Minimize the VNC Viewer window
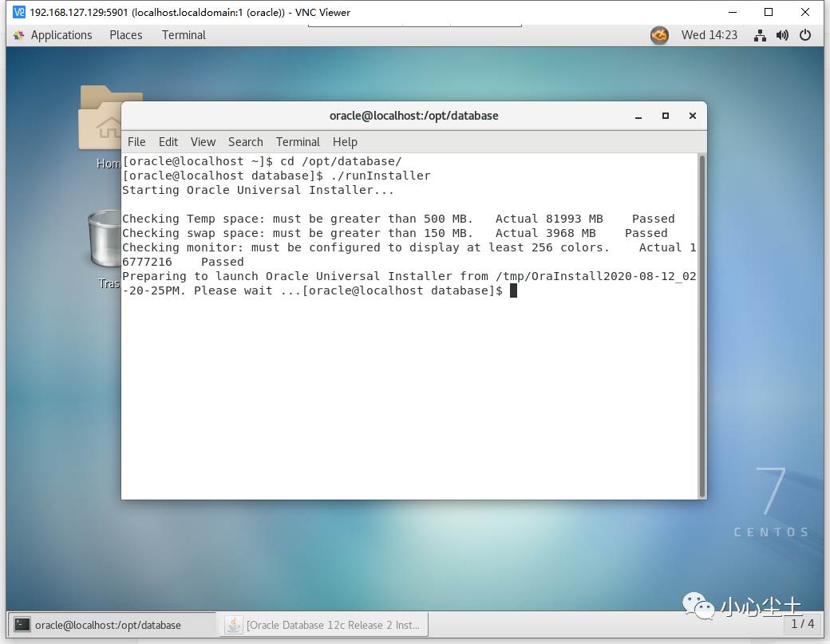This screenshot has height=644, width=830. (733, 12)
